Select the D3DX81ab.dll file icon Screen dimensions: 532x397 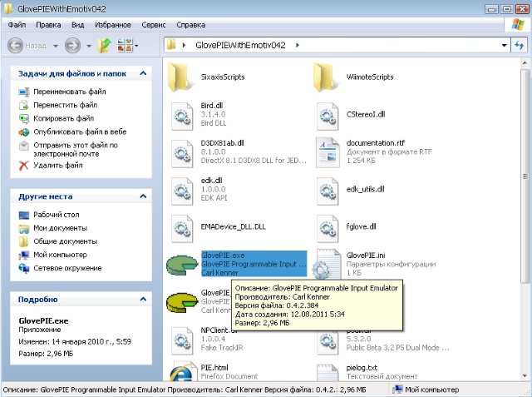click(x=182, y=154)
